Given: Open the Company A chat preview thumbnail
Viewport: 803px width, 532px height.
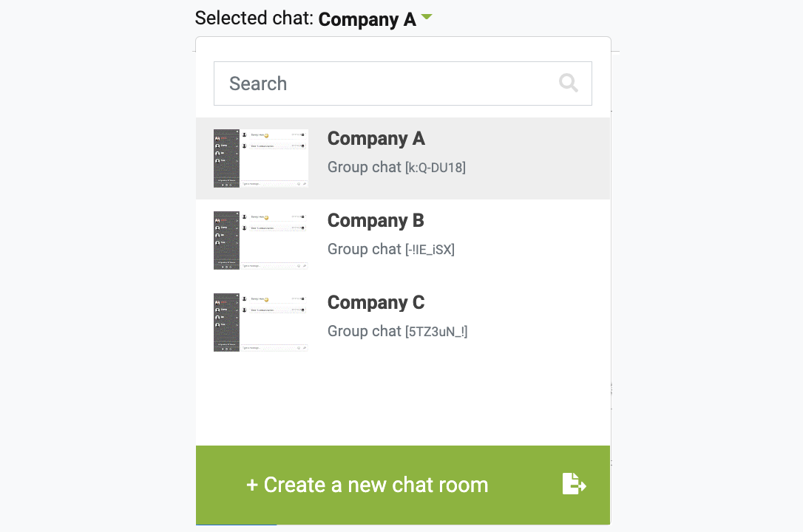Looking at the screenshot, I should click(260, 158).
